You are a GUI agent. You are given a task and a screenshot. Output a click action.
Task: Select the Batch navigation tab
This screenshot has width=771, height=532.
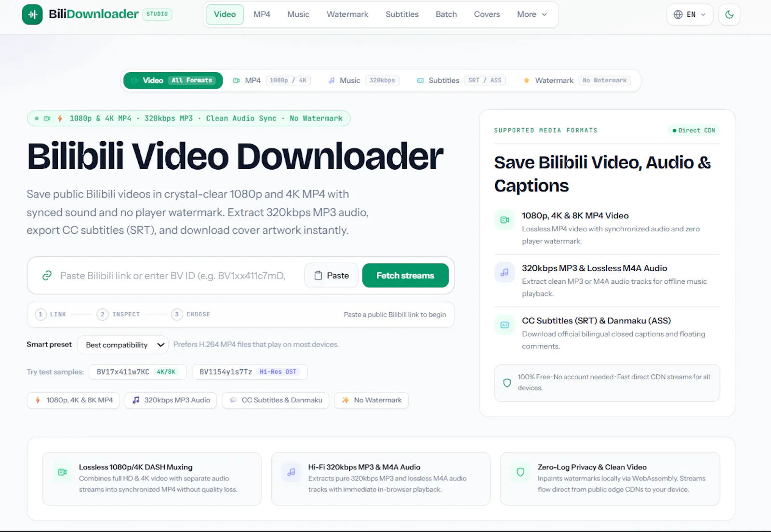[x=446, y=14]
